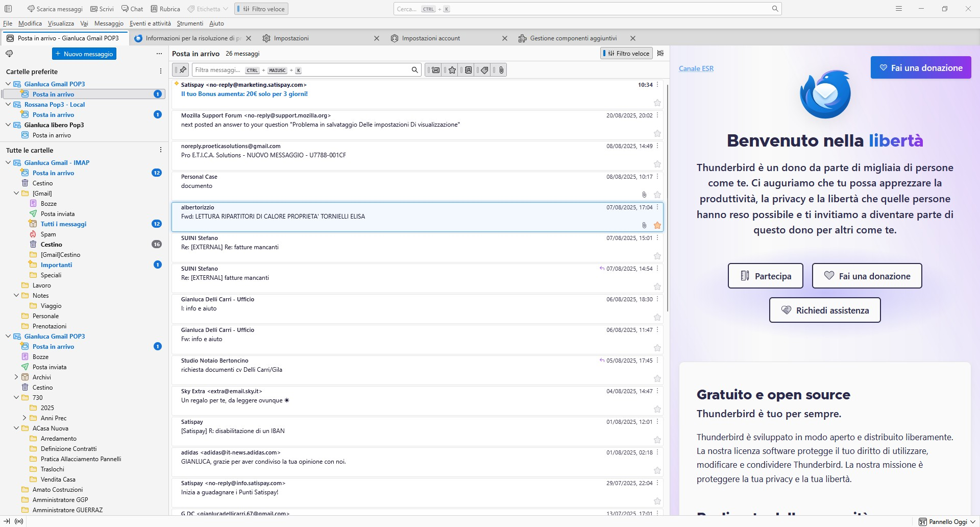This screenshot has width=980, height=527.
Task: Click the Nuovo messaggio button
Action: tap(84, 54)
